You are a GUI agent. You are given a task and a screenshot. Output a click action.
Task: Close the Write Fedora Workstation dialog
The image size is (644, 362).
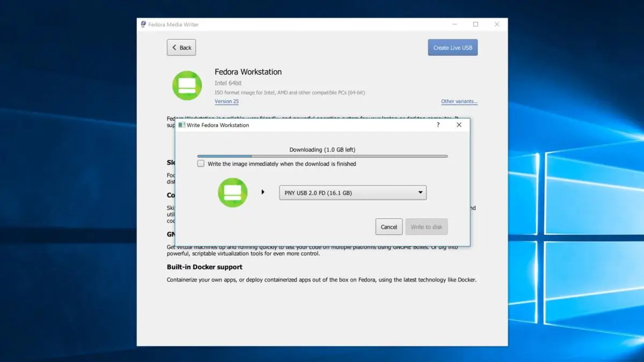pos(459,125)
